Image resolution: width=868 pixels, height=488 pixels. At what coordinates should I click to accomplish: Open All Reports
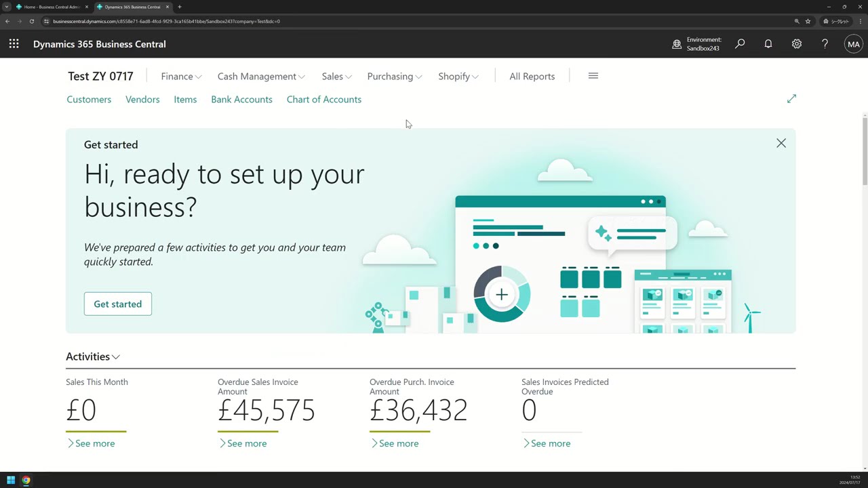(532, 77)
